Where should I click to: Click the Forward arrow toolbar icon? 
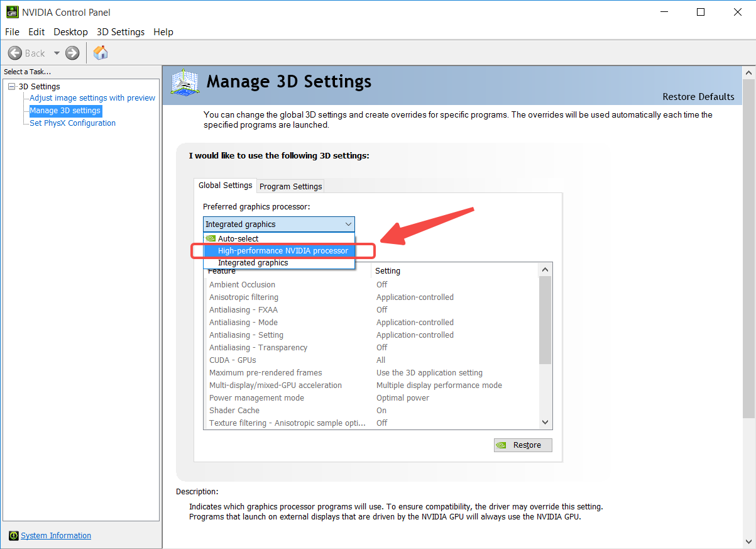coord(72,53)
